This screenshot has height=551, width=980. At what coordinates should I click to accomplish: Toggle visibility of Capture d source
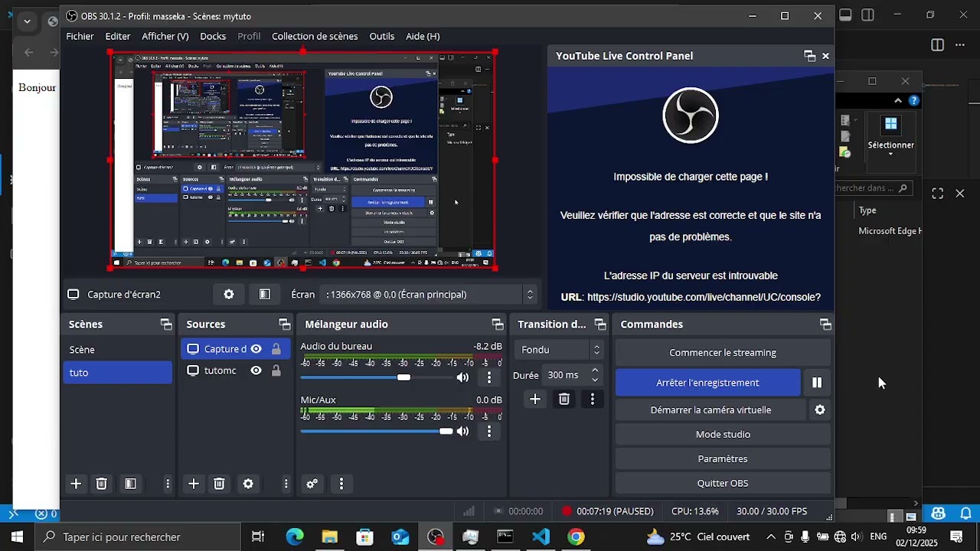pos(256,349)
